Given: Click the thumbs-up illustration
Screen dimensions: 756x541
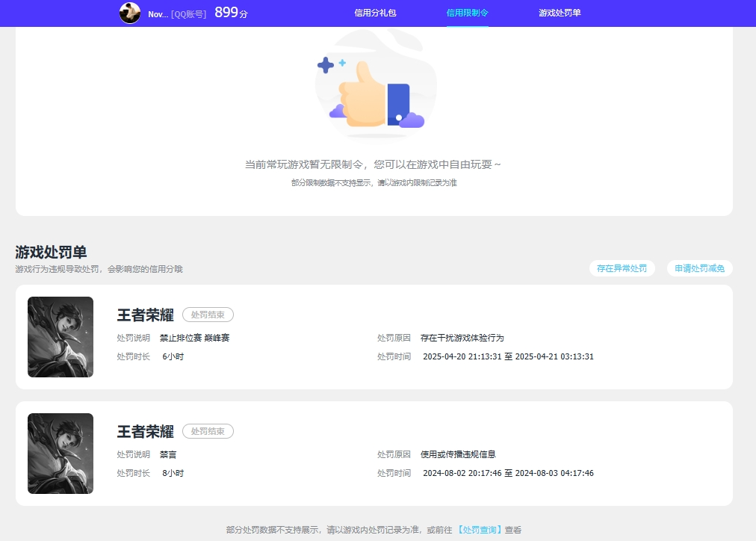Looking at the screenshot, I should pyautogui.click(x=376, y=84).
